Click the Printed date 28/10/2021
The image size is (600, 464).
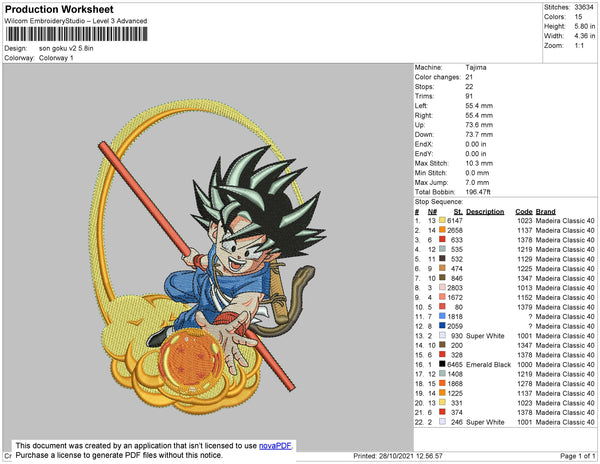click(398, 456)
